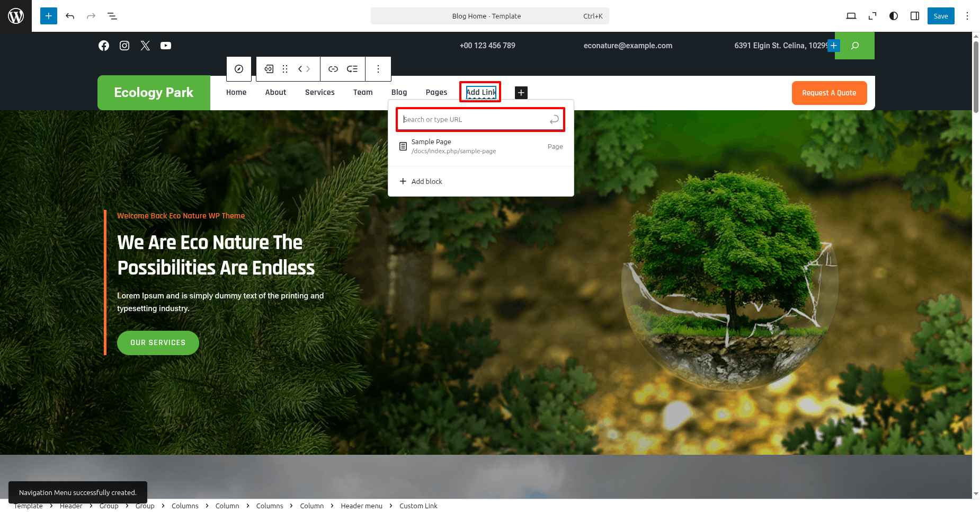Click the drag handle dots icon
Image resolution: width=980 pixels, height=512 pixels.
(x=285, y=69)
